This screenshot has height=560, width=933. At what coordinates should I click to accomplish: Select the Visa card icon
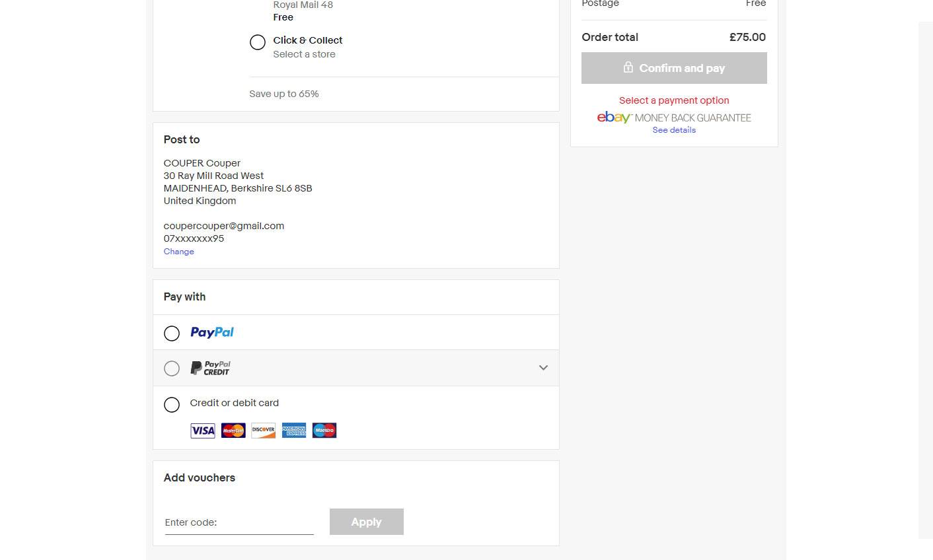[202, 430]
